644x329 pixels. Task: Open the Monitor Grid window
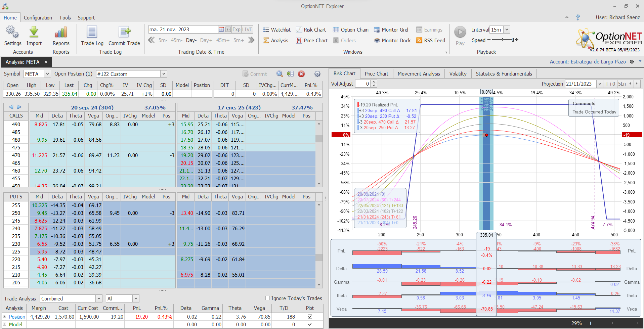391,30
